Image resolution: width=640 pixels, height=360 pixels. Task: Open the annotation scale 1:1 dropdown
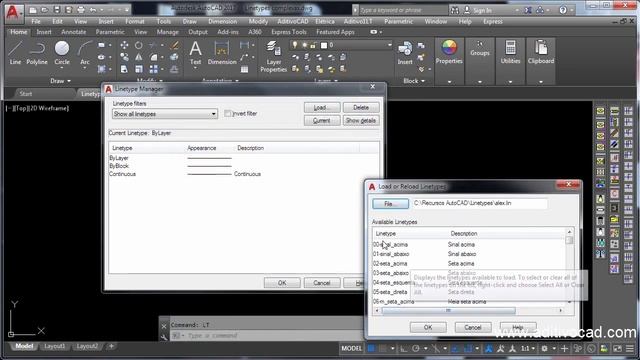tap(528, 349)
